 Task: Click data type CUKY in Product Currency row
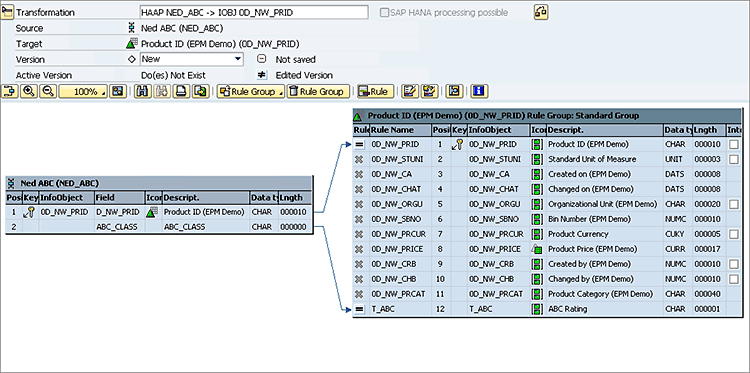675,234
